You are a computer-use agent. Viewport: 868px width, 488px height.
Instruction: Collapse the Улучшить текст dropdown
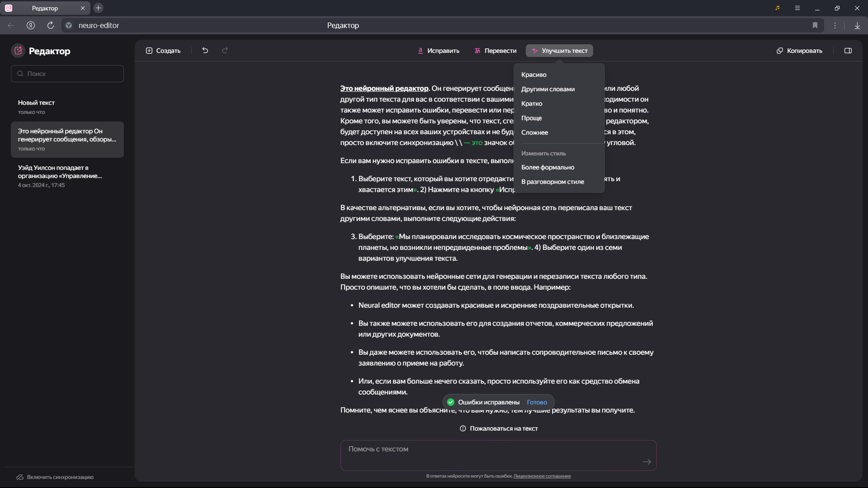[559, 51]
